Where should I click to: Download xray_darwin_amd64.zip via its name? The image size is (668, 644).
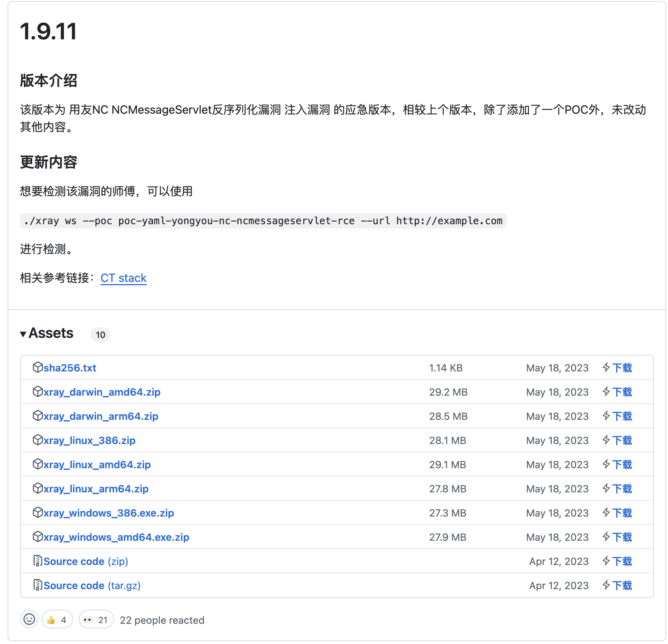pyautogui.click(x=102, y=392)
